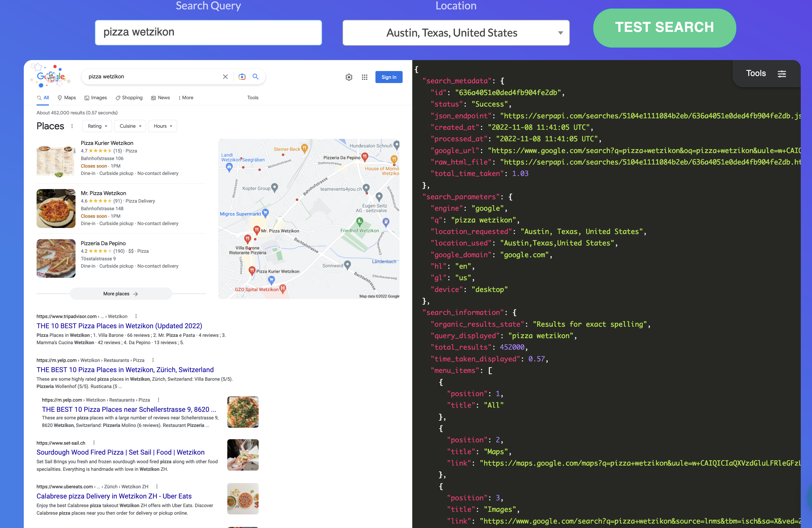Open the three-dot menu on tripadvisor result
Screen dimensions: 812x528
(135, 316)
